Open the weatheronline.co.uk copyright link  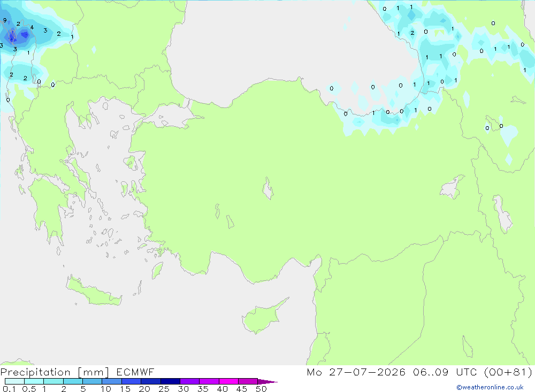pyautogui.click(x=490, y=387)
